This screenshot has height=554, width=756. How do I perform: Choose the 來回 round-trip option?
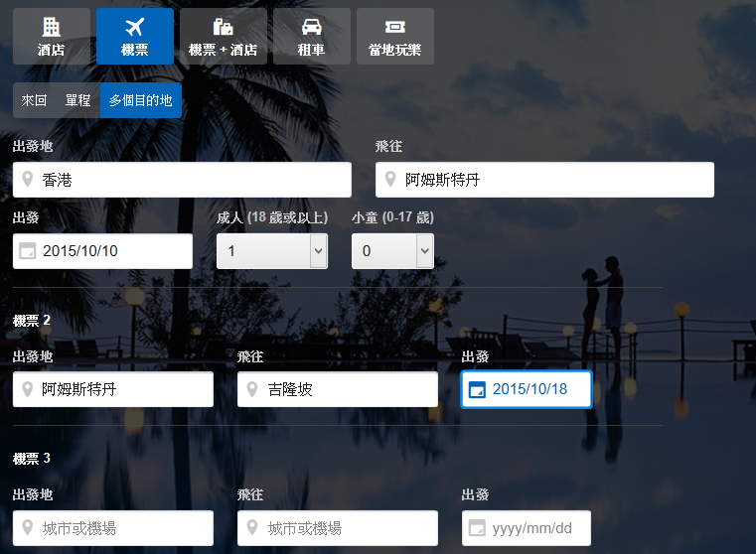[34, 100]
